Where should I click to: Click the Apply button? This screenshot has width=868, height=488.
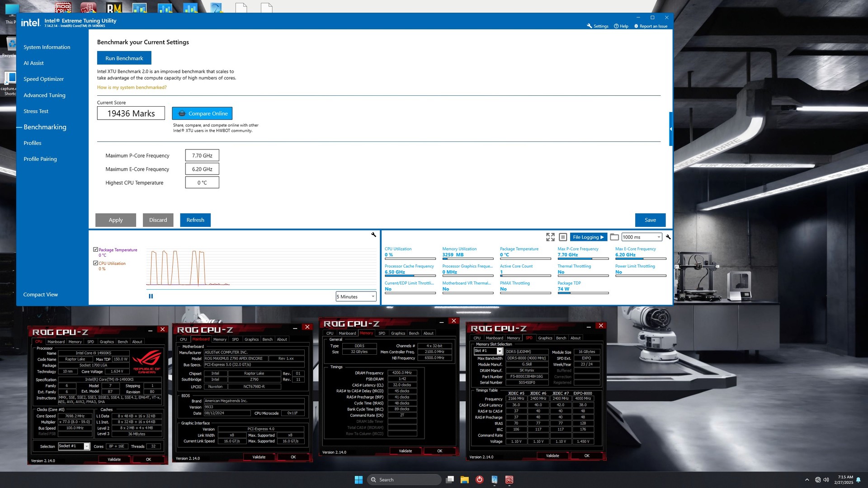pos(116,220)
